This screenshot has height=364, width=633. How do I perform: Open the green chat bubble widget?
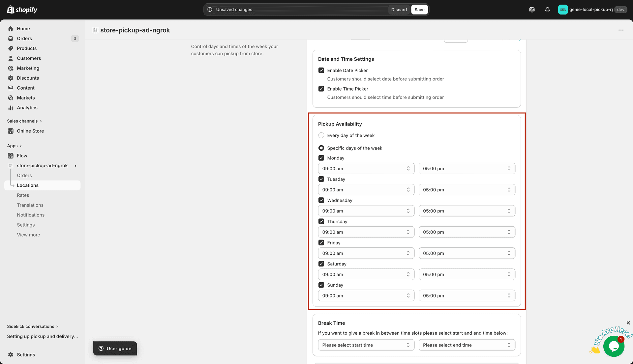[614, 346]
